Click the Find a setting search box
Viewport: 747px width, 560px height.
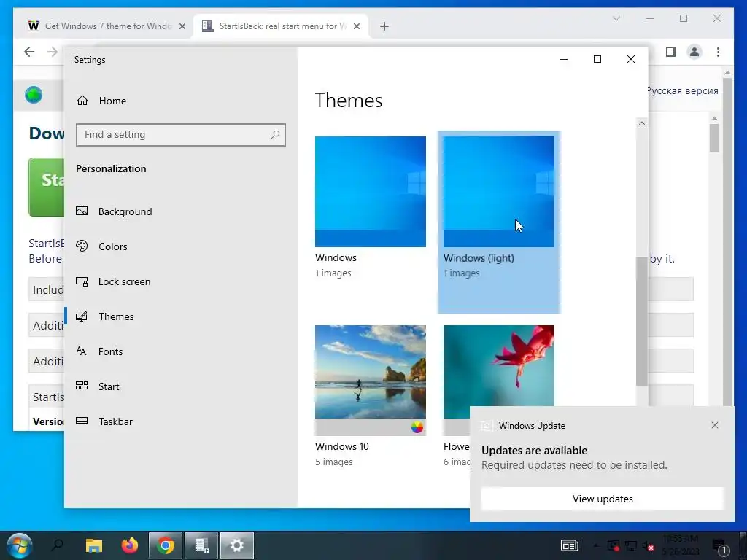click(181, 135)
